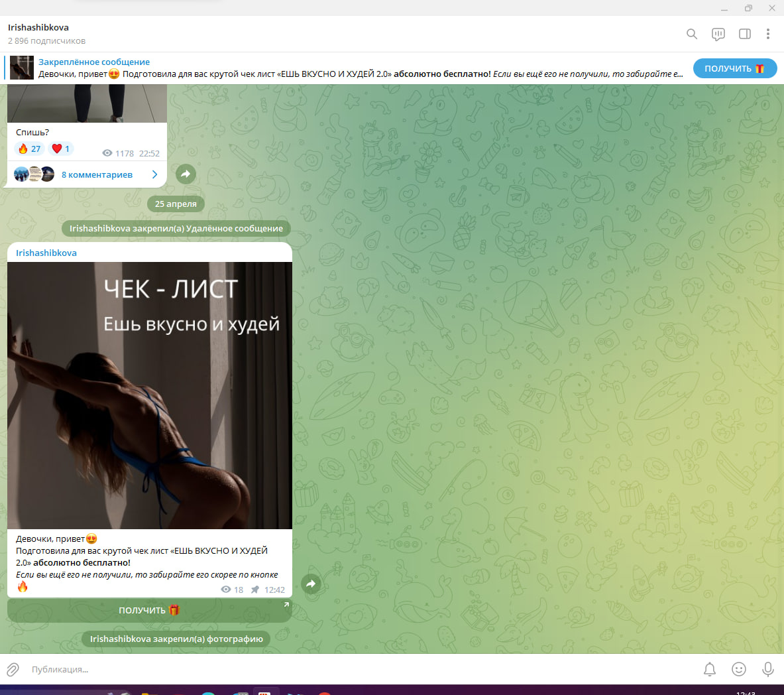Viewport: 784px width, 695px height.
Task: Open the three-dot channel menu
Action: [x=767, y=34]
